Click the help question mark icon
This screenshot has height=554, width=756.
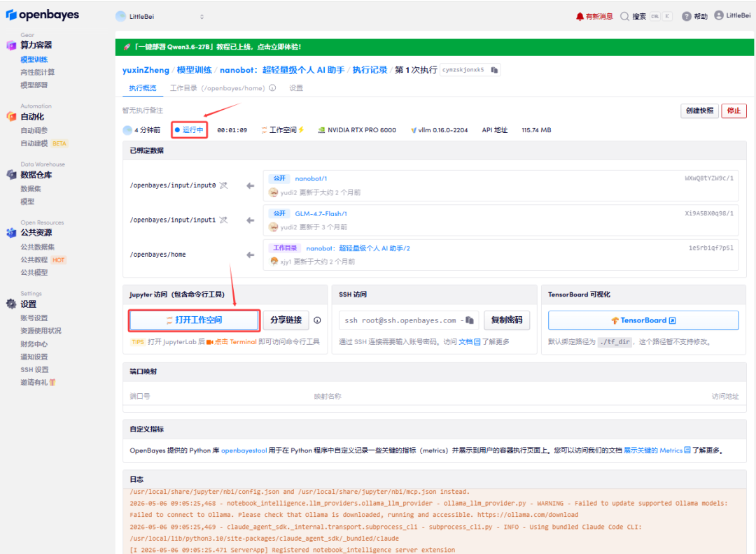(x=686, y=16)
